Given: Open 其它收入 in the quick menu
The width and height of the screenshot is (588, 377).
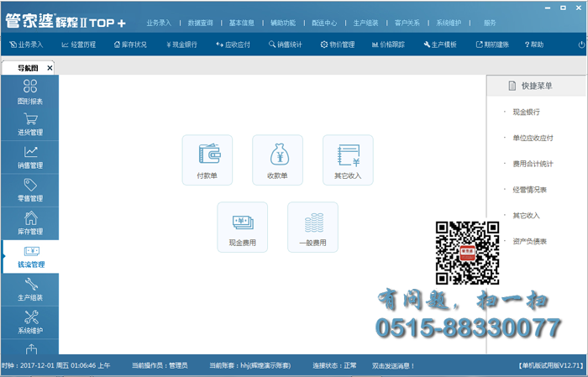Looking at the screenshot, I should point(526,216).
